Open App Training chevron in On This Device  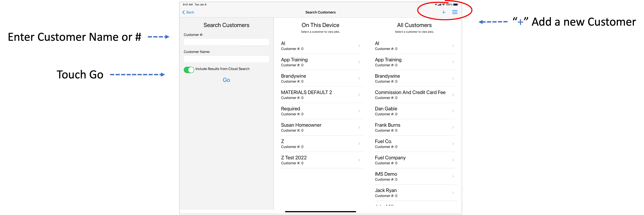(359, 62)
